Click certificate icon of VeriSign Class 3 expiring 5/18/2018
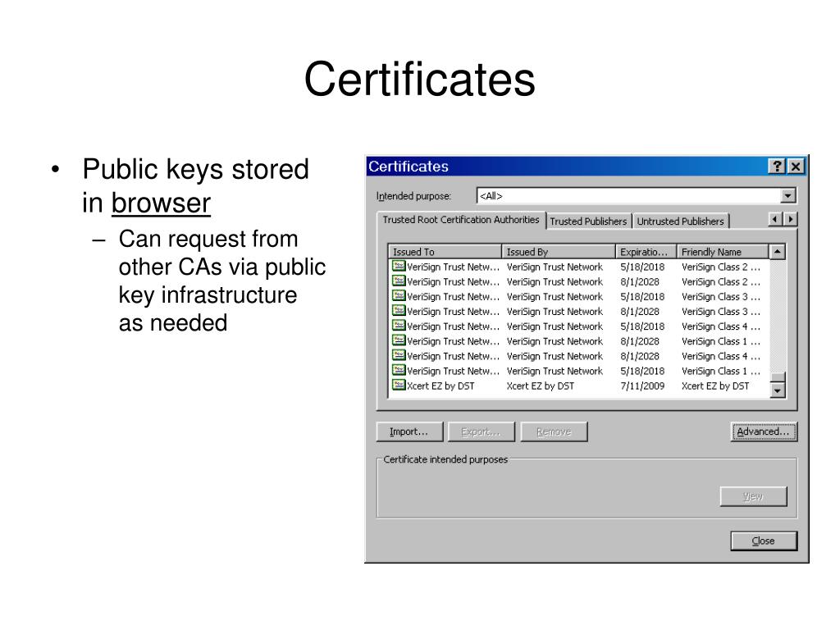This screenshot has width=840, height=630. 398,295
